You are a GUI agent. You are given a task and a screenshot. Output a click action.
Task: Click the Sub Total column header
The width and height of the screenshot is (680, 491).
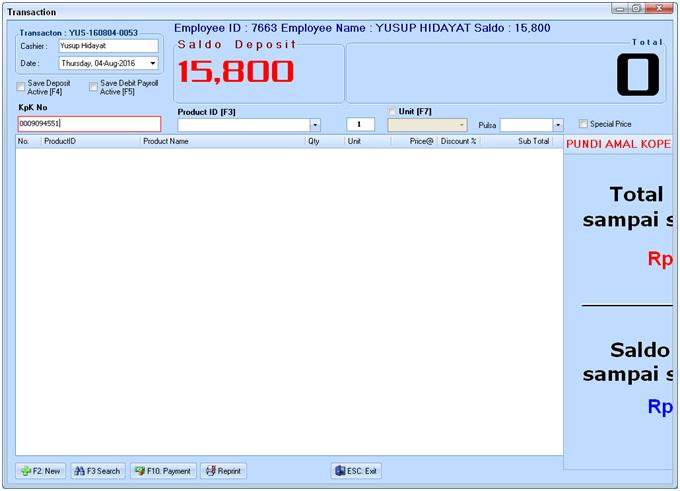tap(532, 142)
